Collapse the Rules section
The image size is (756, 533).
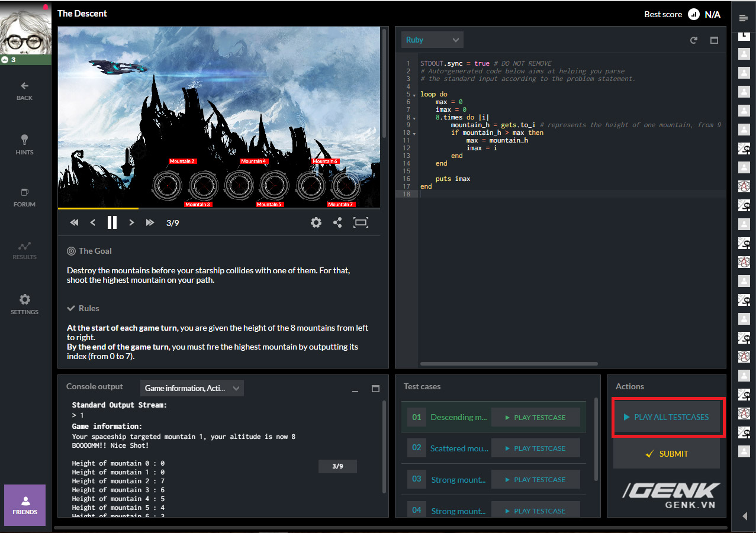[x=83, y=308]
